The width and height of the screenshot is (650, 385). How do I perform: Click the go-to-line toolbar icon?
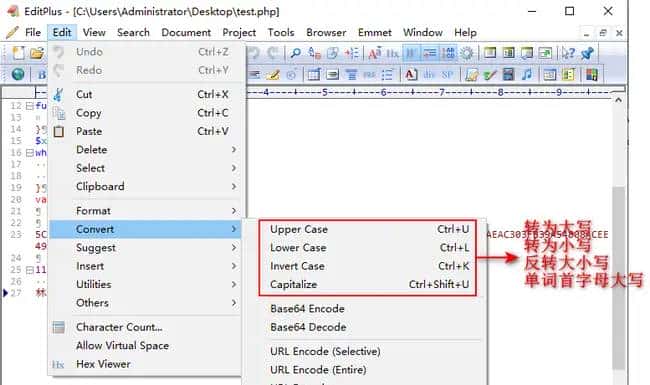pos(352,53)
